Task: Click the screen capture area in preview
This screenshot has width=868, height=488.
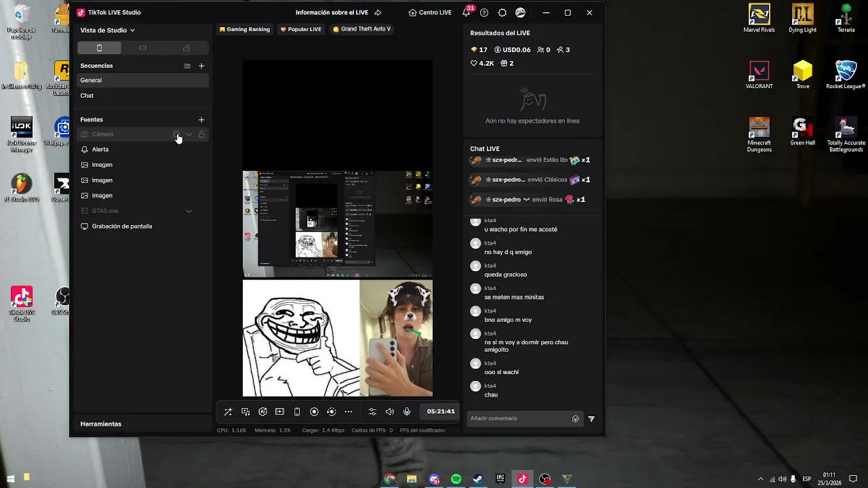Action: (x=338, y=224)
